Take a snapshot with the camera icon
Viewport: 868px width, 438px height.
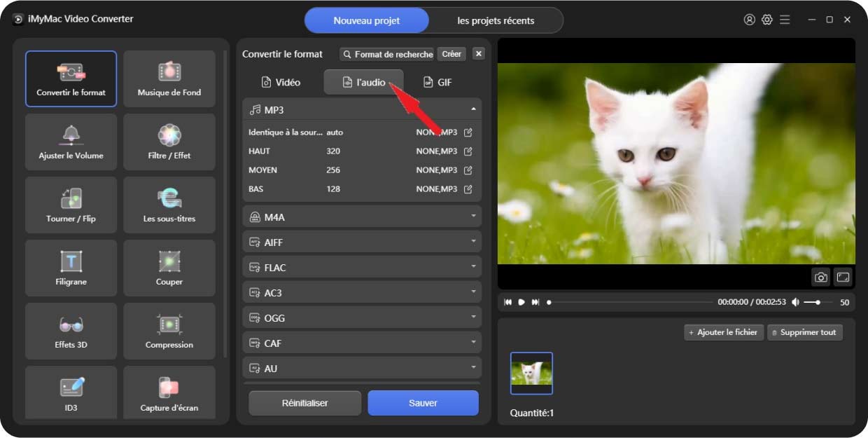tap(821, 277)
